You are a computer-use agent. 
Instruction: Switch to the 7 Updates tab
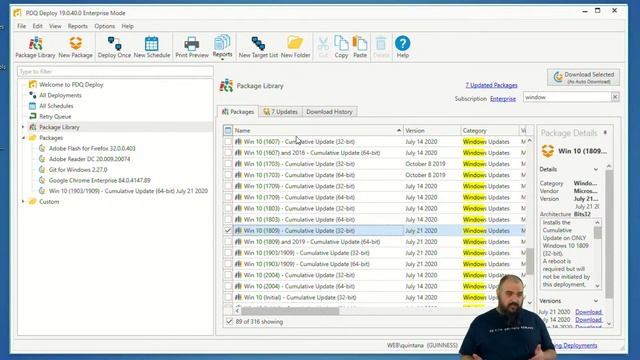(x=280, y=112)
